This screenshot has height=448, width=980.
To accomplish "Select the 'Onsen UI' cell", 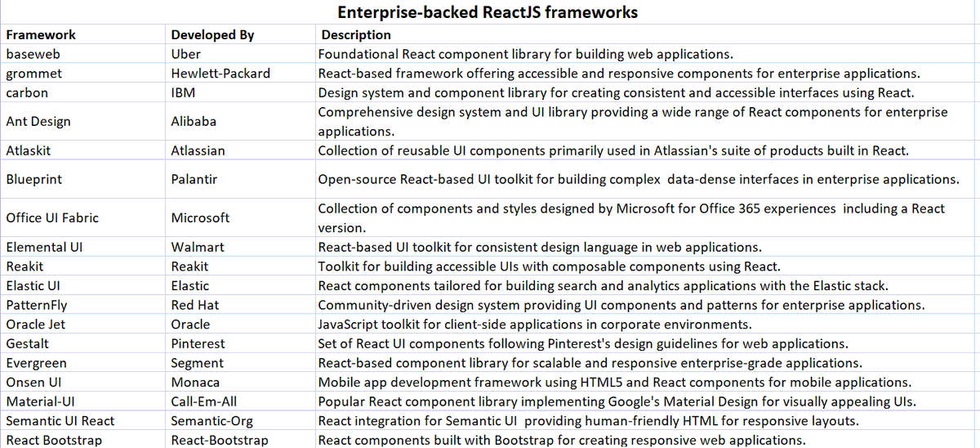I will coord(83,382).
